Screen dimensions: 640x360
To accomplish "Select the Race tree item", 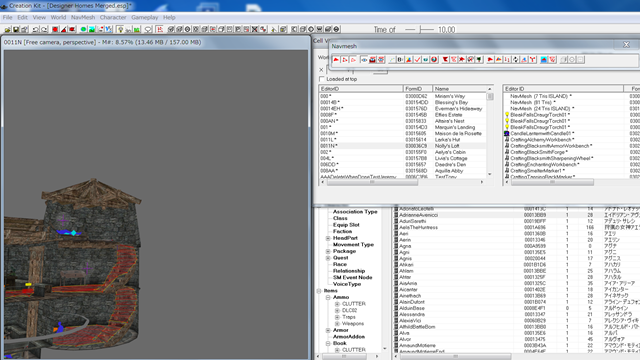I will tap(340, 264).
